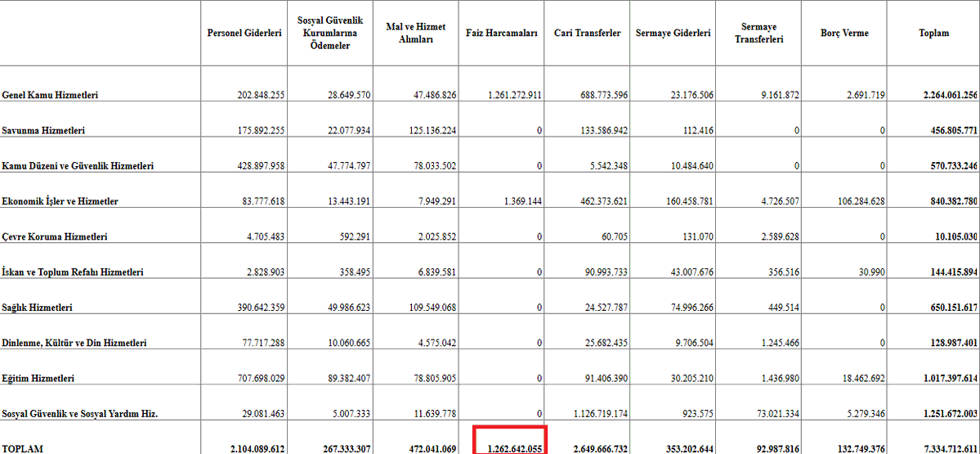Select the Toplam column header
The height and width of the screenshot is (454, 980).
coord(934,34)
